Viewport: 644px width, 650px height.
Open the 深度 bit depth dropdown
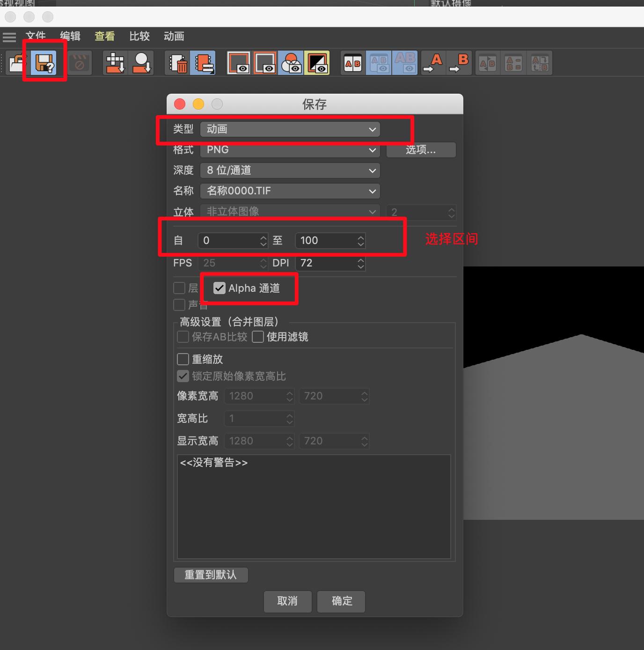(290, 170)
